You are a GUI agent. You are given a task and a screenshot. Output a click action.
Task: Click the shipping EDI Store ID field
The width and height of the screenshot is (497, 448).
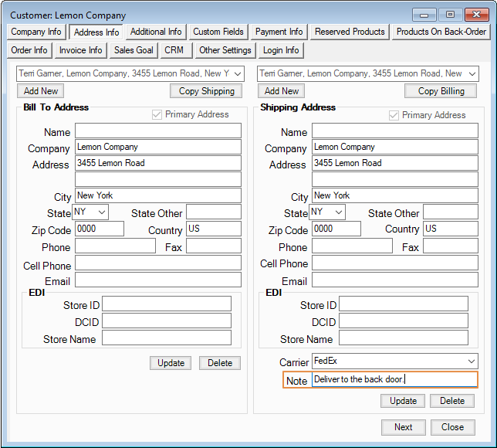click(x=403, y=304)
